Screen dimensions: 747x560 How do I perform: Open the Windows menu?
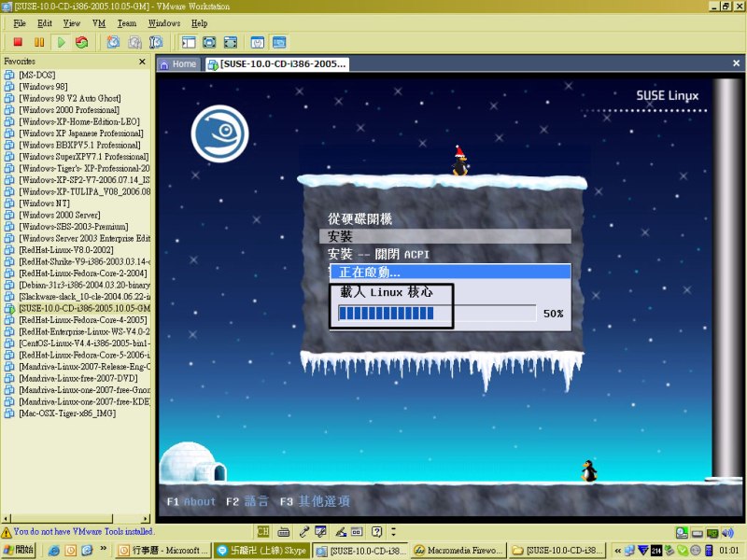tap(164, 22)
